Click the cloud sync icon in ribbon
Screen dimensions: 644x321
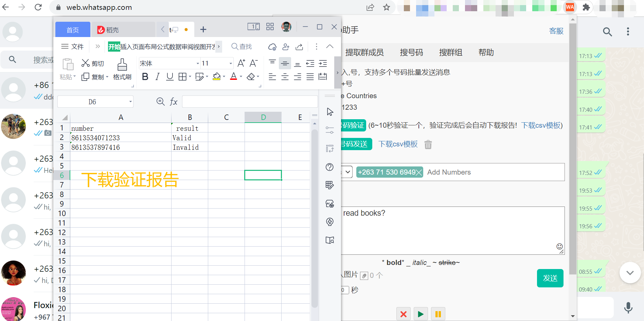click(x=272, y=47)
